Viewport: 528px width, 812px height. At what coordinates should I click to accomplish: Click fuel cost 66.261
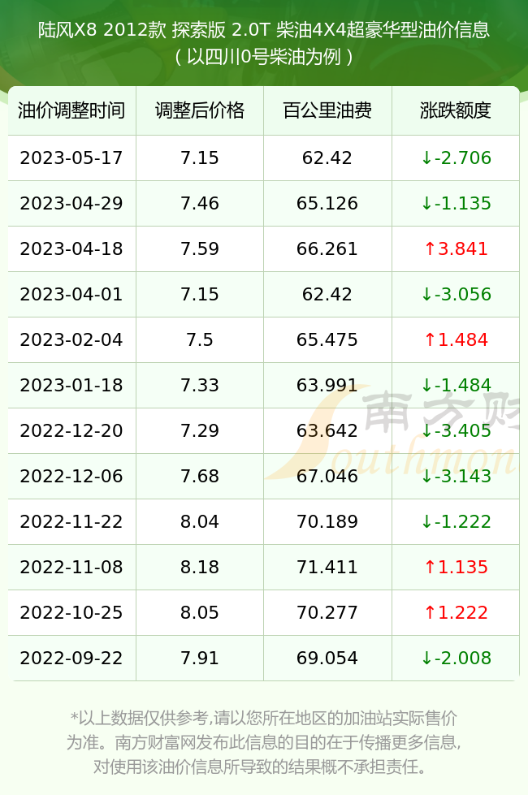click(327, 249)
